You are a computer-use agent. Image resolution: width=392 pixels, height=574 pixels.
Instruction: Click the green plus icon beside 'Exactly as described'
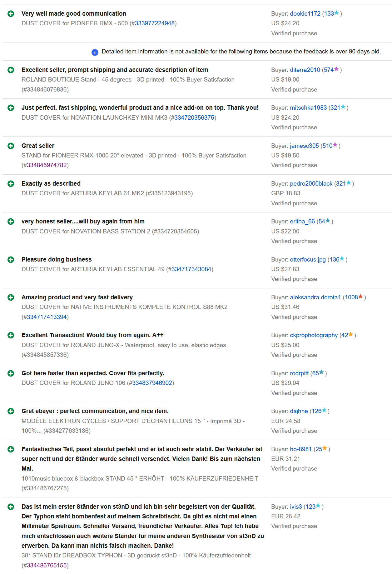11,184
